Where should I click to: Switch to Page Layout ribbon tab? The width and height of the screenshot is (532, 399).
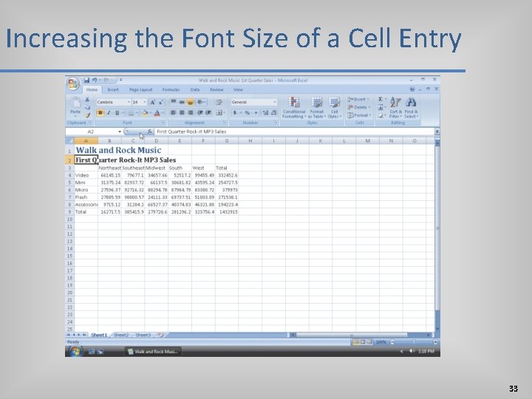[x=141, y=90]
